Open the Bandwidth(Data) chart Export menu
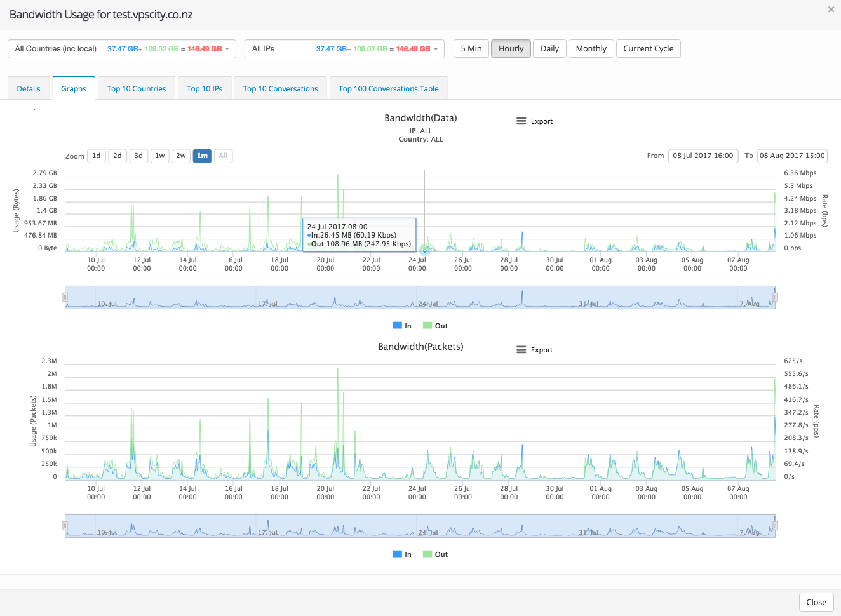 534,121
